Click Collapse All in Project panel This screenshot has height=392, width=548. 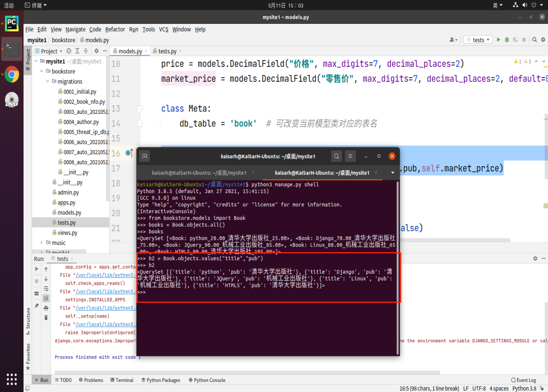pos(86,51)
